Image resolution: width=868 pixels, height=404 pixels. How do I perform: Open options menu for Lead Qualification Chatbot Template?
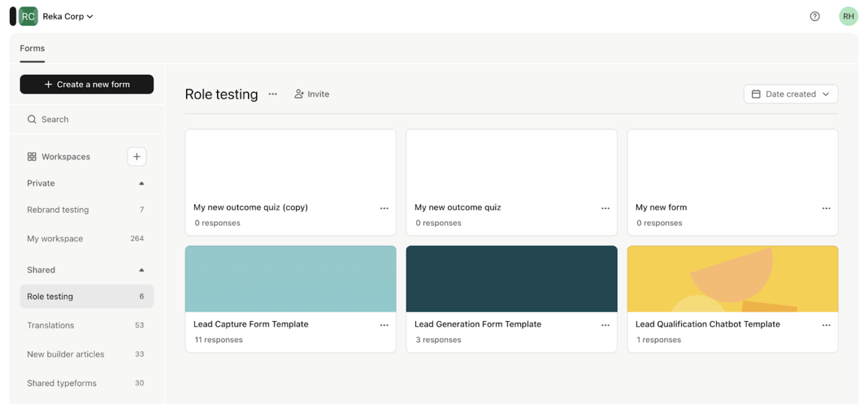(826, 325)
